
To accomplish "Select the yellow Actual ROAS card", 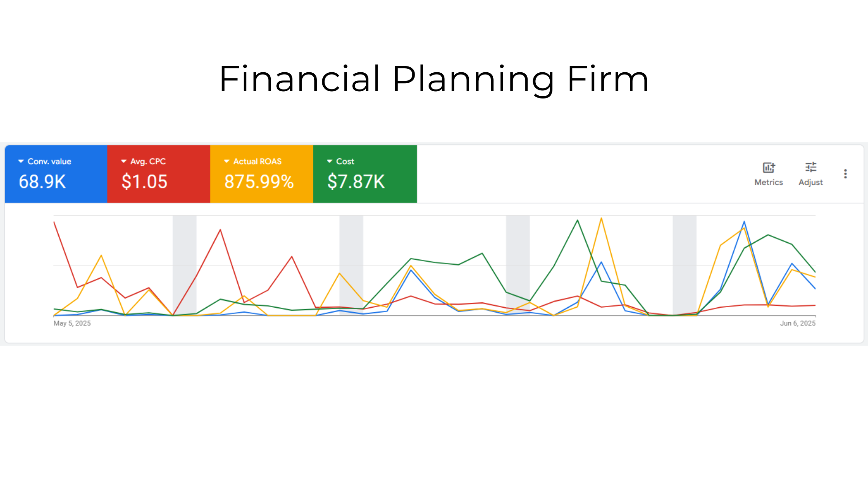I will coord(262,174).
